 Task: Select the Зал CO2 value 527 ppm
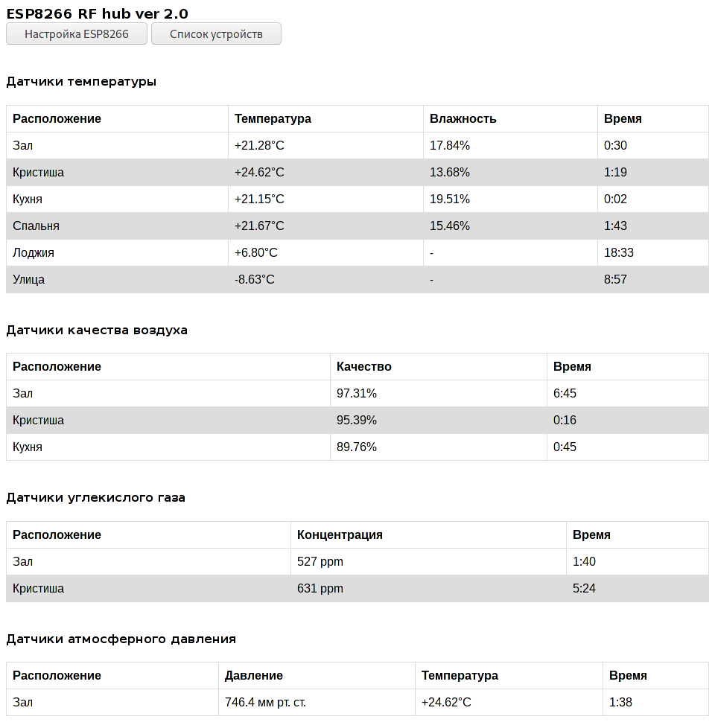point(320,562)
